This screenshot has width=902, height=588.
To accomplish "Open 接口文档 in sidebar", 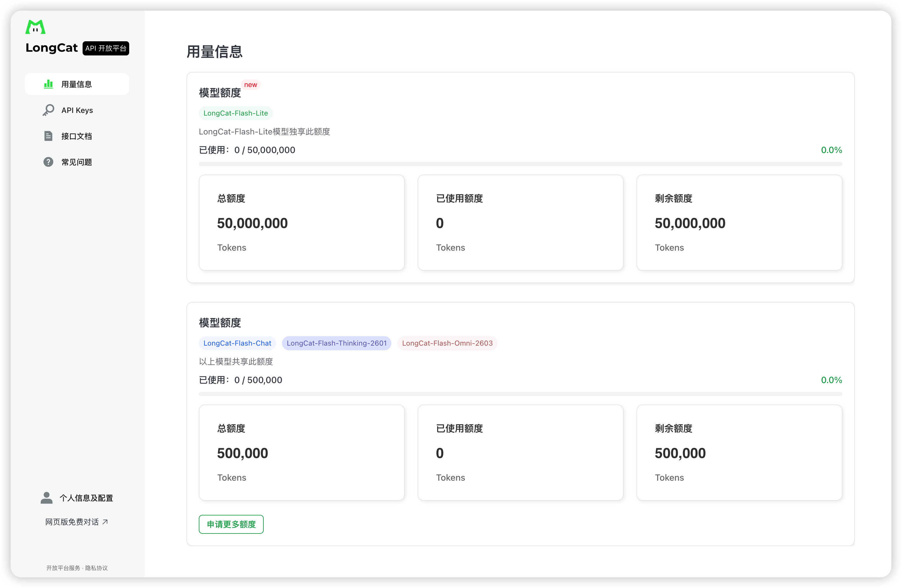I will point(77,136).
